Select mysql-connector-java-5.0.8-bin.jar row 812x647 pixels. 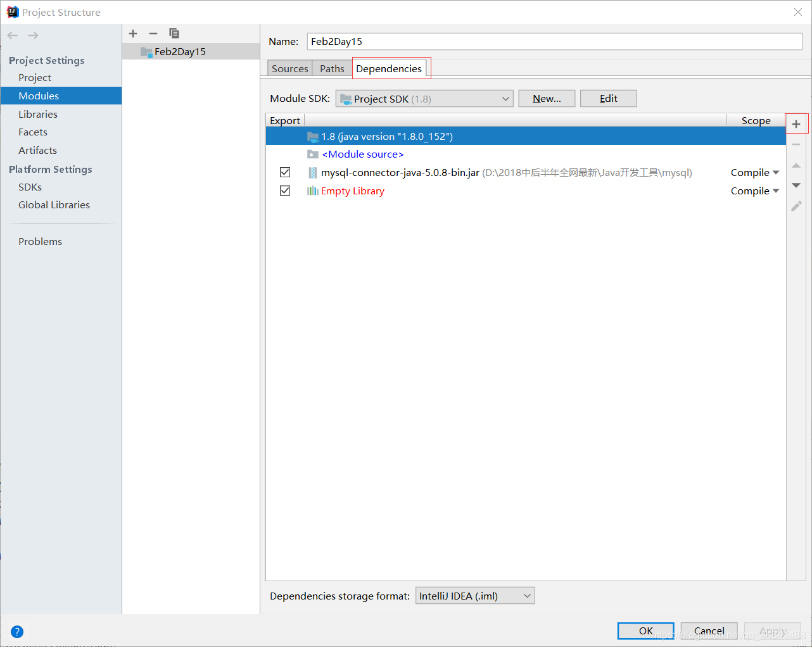point(525,173)
